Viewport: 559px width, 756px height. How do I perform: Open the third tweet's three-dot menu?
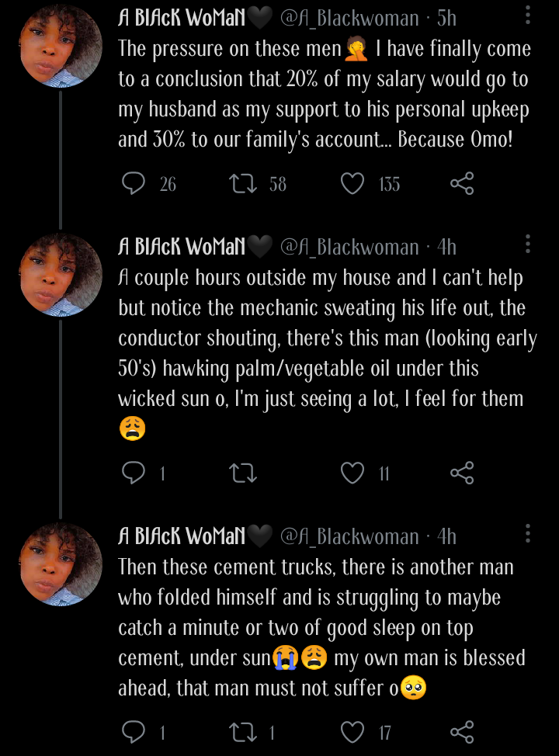pyautogui.click(x=528, y=533)
